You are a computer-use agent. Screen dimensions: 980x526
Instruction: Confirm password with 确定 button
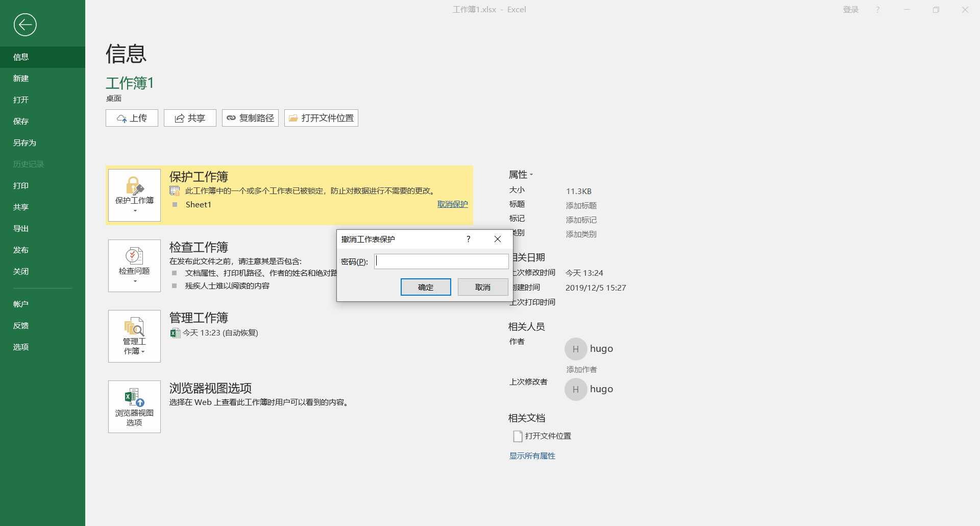(x=426, y=287)
